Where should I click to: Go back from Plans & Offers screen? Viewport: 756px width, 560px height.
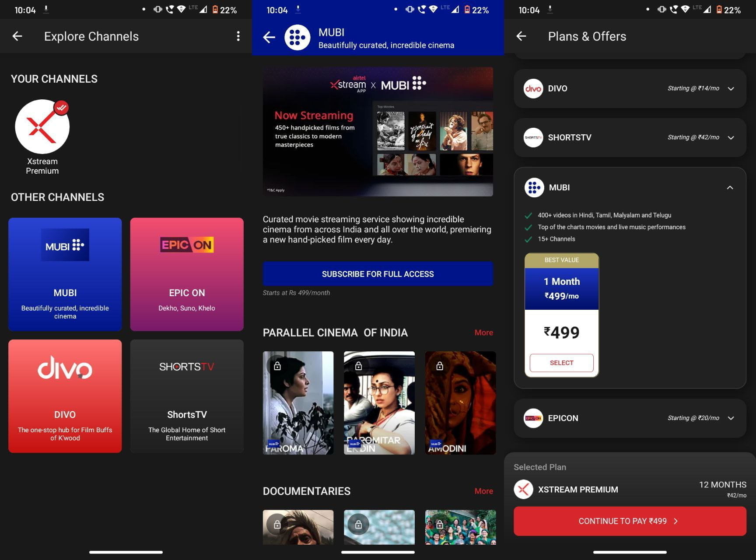521,36
